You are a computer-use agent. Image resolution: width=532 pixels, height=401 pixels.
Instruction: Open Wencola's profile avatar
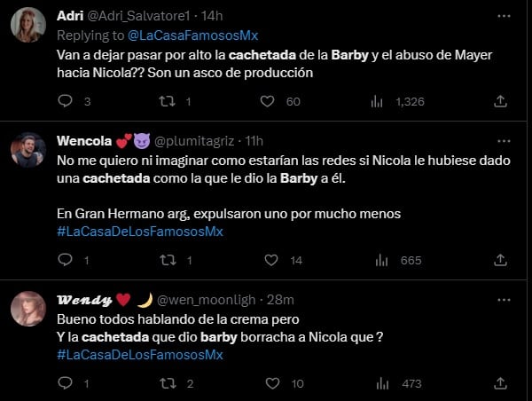[28, 149]
